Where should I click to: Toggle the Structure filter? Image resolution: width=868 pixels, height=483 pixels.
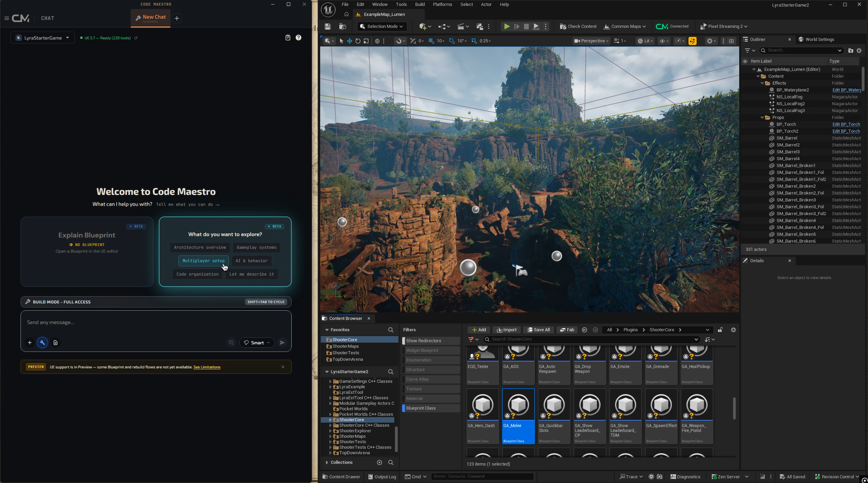click(431, 370)
